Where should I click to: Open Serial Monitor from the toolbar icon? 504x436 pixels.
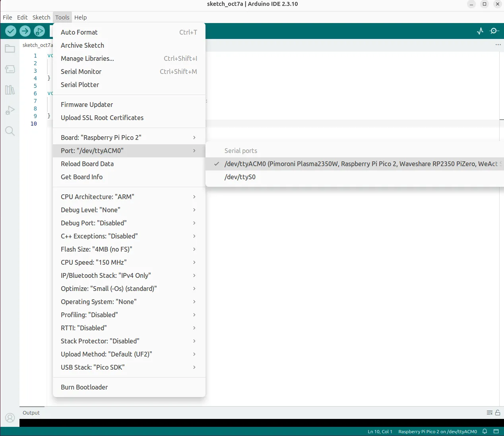[494, 31]
